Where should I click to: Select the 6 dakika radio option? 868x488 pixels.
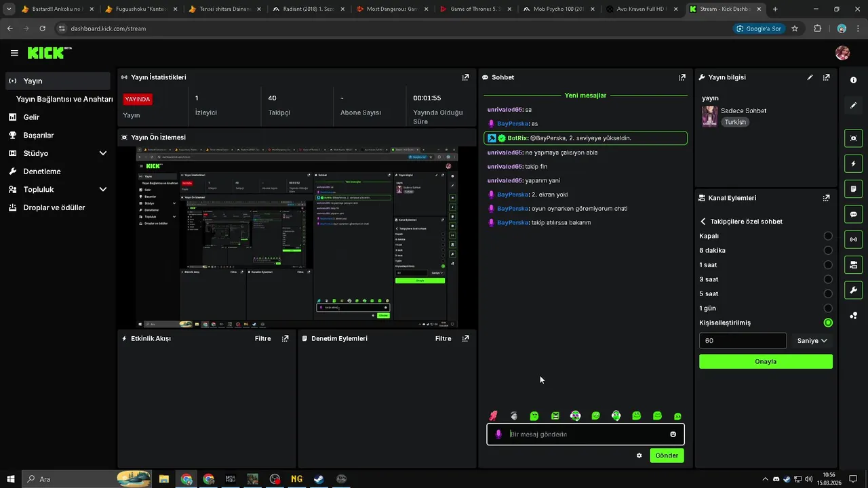tap(828, 250)
